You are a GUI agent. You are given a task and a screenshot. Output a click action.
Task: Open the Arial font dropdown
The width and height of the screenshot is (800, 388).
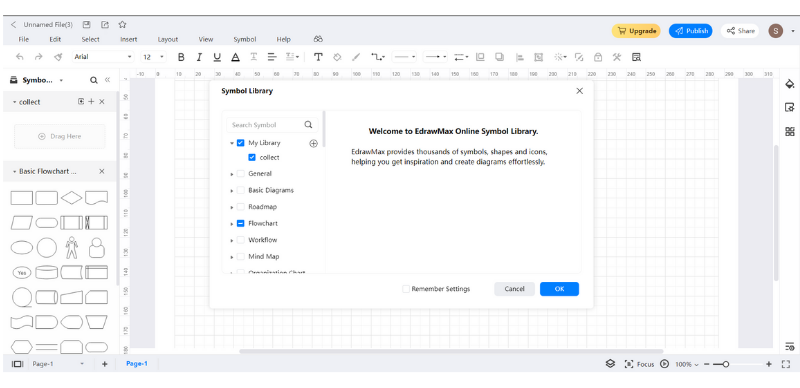[103, 57]
